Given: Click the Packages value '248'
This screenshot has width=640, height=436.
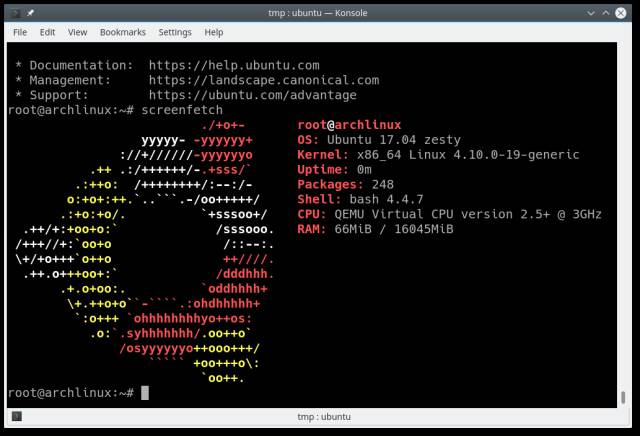Looking at the screenshot, I should pos(382,185).
